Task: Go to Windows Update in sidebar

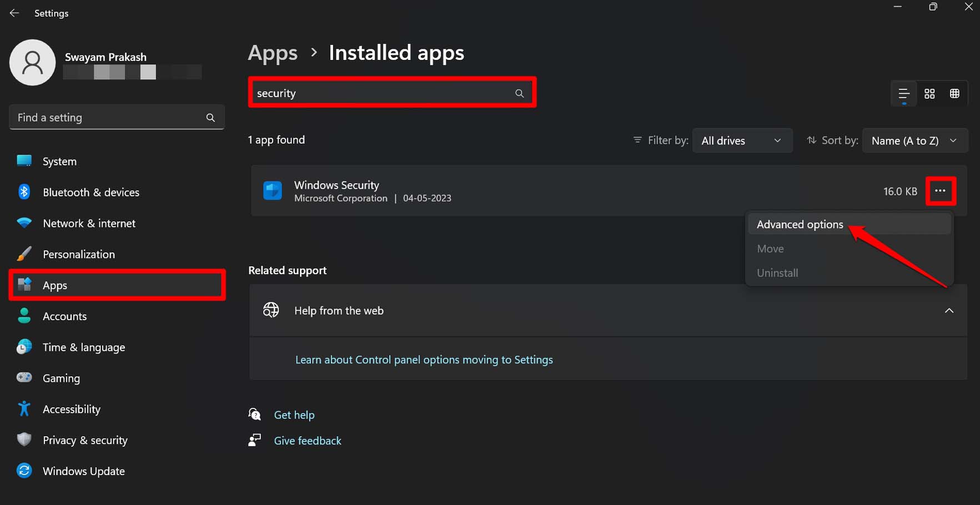Action: (83, 471)
